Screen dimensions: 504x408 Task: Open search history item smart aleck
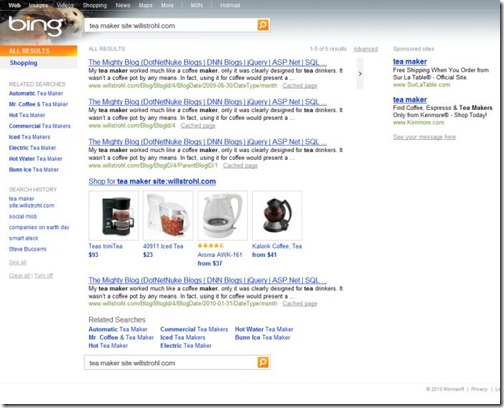tap(24, 238)
